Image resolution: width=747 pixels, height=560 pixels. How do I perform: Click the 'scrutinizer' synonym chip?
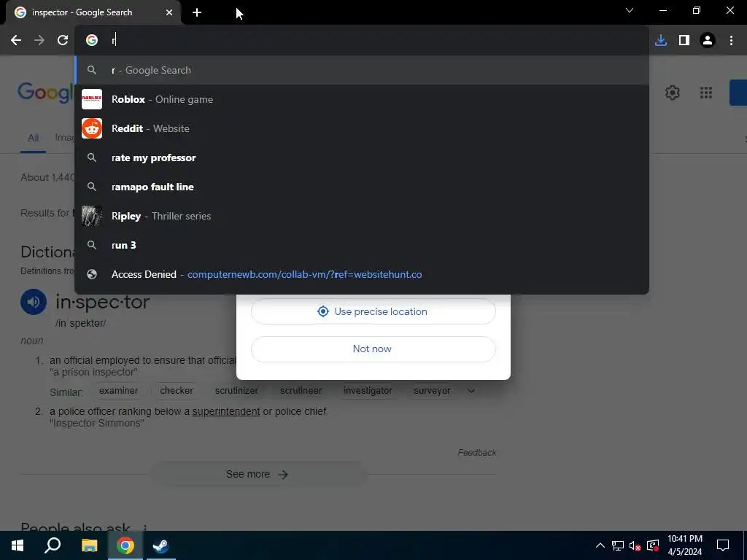click(236, 391)
